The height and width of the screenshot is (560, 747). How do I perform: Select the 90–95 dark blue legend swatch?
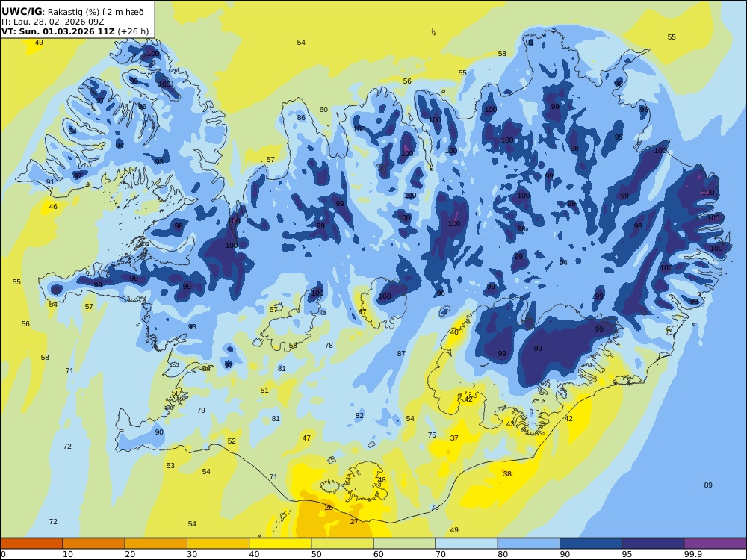pyautogui.click(x=591, y=544)
